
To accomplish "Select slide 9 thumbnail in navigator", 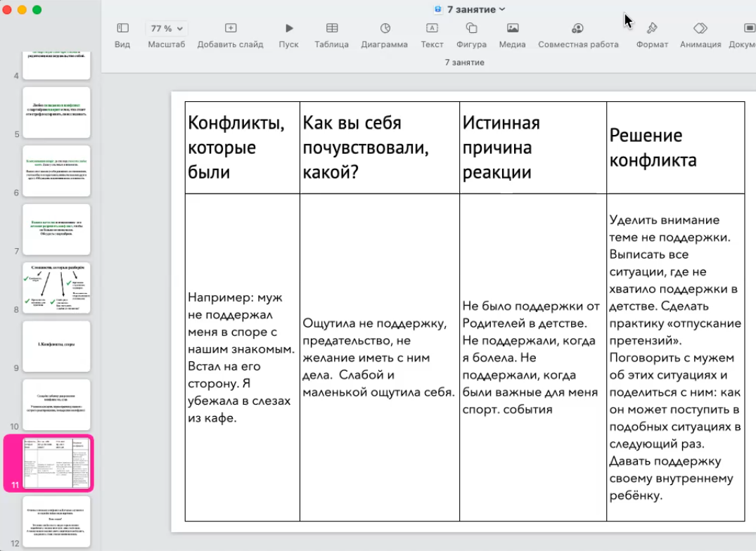I will tap(56, 346).
